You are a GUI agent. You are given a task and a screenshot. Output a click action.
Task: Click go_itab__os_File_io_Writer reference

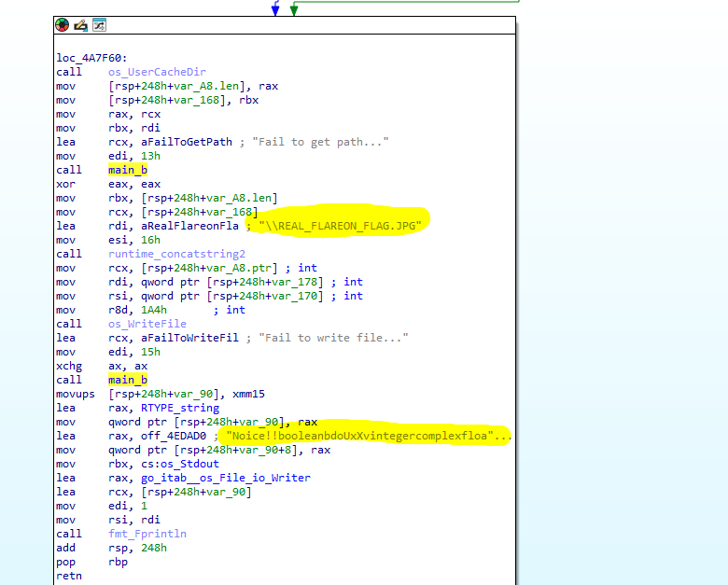226,478
